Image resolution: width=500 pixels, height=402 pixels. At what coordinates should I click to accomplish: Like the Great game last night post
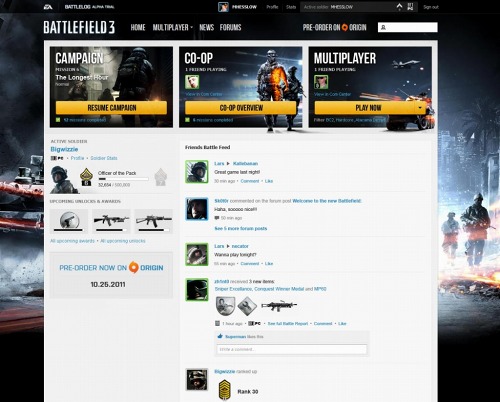pyautogui.click(x=269, y=181)
